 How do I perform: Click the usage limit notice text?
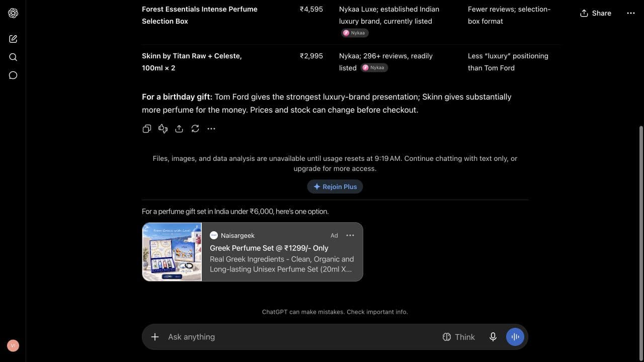[x=335, y=163]
